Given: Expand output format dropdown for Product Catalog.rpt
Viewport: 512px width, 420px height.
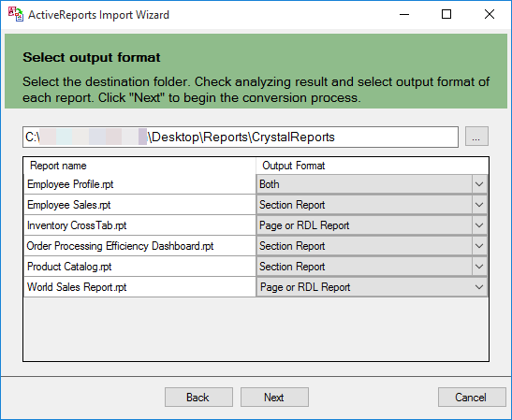Looking at the screenshot, I should [x=479, y=267].
